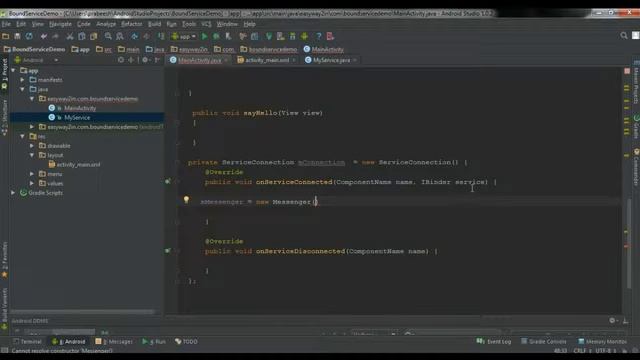The width and height of the screenshot is (640, 360).
Task: Close the MainActivity.java tab
Action: [x=226, y=60]
